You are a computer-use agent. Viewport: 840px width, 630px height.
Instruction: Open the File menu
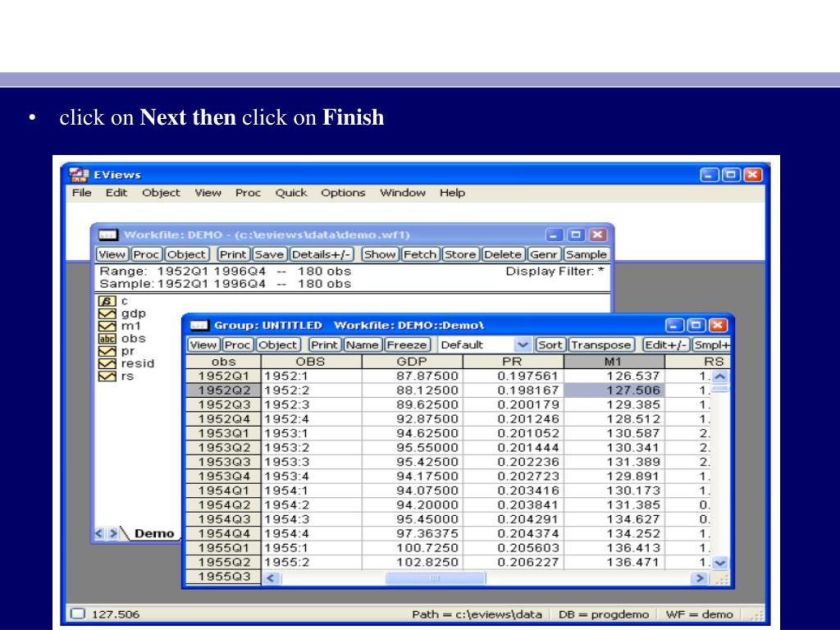tap(81, 193)
